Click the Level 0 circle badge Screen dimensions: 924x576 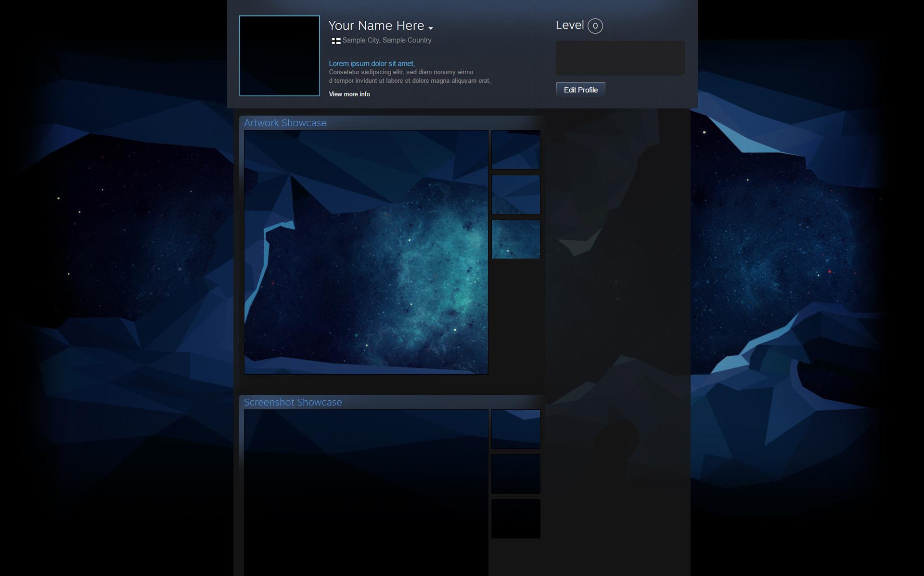pos(595,26)
